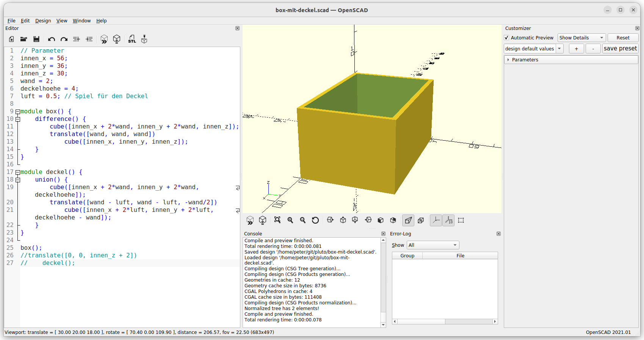Click the Reset button in Customizer
This screenshot has height=340, width=644.
623,38
